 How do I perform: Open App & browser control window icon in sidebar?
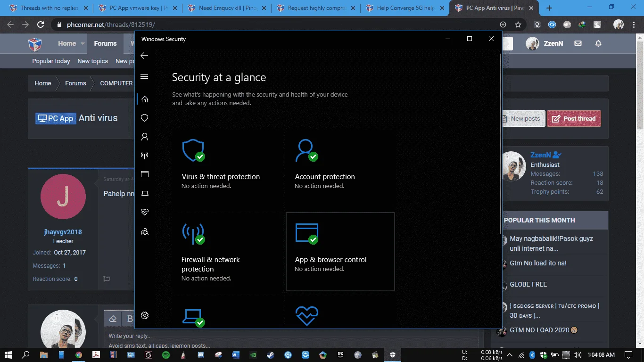tap(145, 174)
